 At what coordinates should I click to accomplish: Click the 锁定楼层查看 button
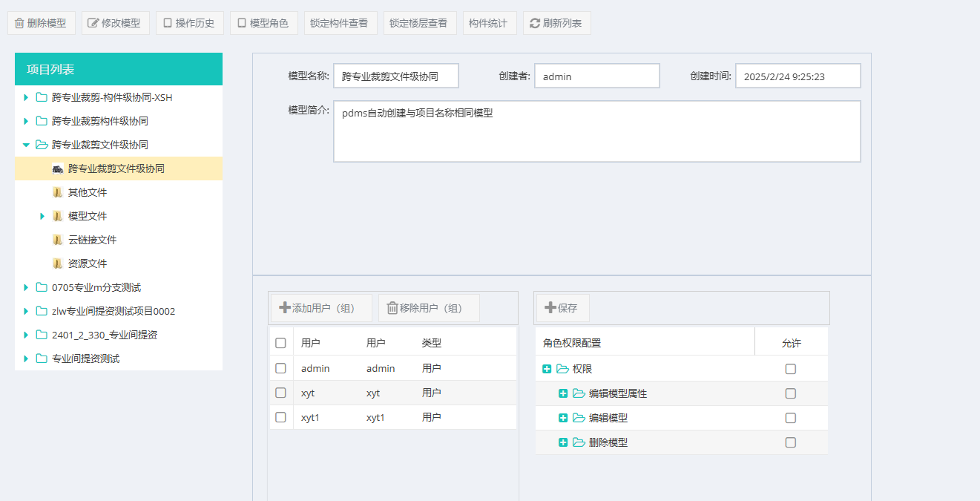pos(418,23)
